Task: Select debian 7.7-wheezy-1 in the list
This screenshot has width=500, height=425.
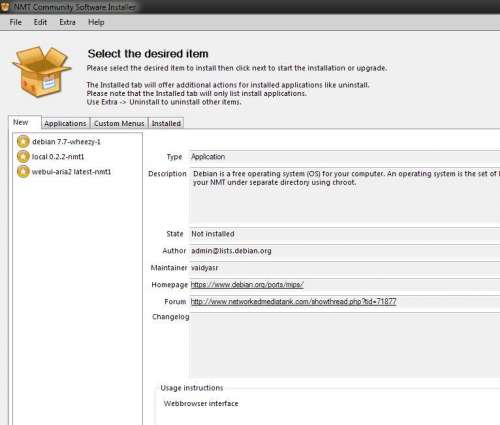Action: pyautogui.click(x=66, y=142)
